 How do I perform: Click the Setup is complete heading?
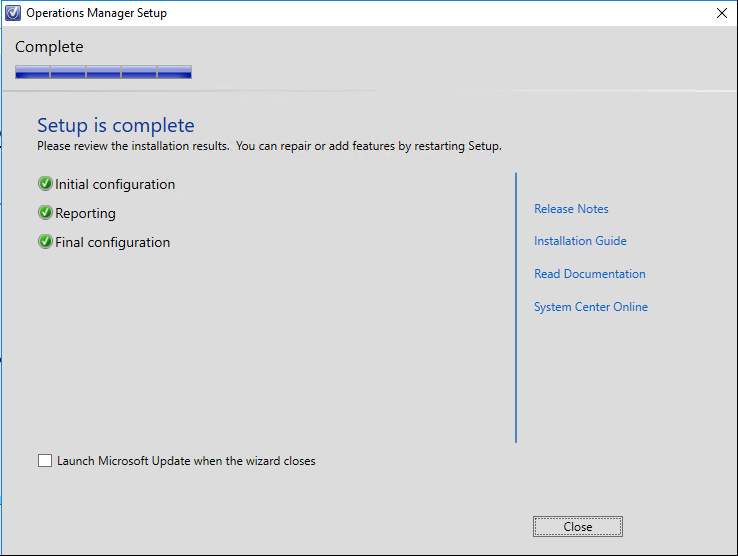coord(116,125)
